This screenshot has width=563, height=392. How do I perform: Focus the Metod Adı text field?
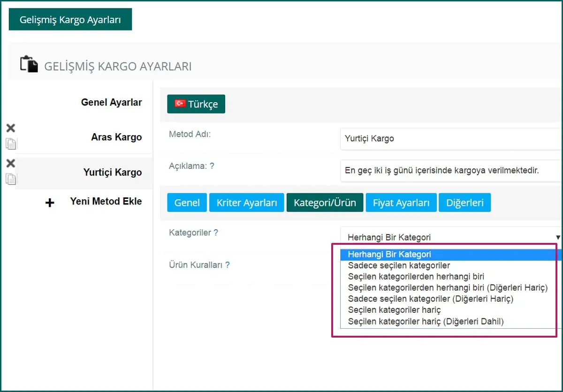(450, 139)
